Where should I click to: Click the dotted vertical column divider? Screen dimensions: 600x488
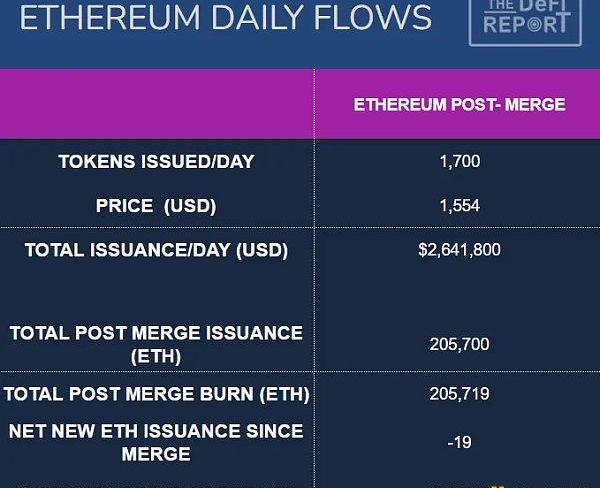pyautogui.click(x=314, y=300)
